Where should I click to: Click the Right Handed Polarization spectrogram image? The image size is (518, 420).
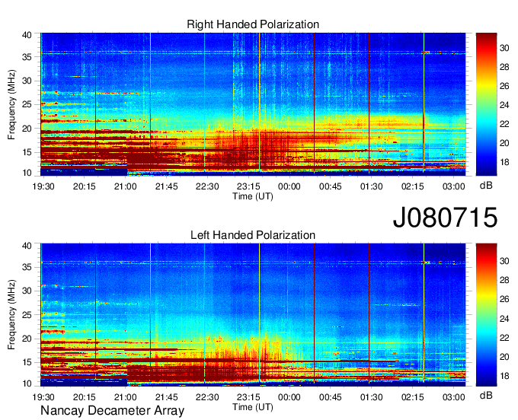[253, 104]
